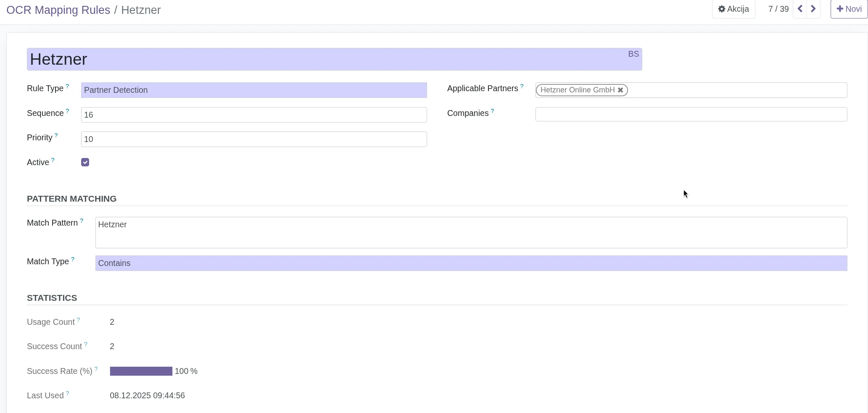Open the Match Type dropdown
868x413 pixels.
pos(471,263)
